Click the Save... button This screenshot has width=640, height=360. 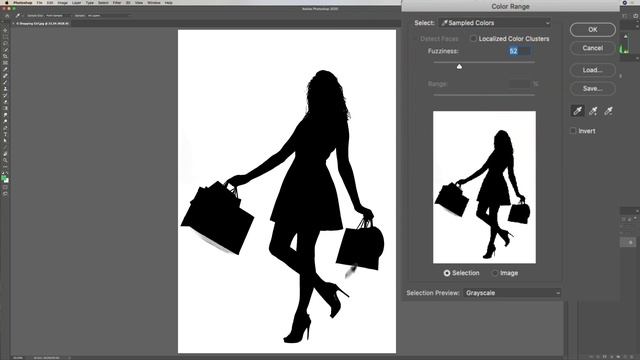593,89
